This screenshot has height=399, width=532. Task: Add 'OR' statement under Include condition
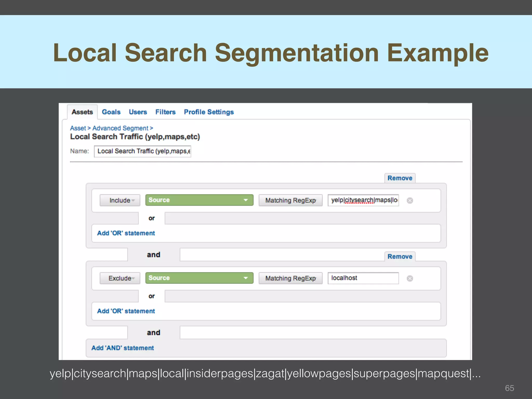click(126, 233)
